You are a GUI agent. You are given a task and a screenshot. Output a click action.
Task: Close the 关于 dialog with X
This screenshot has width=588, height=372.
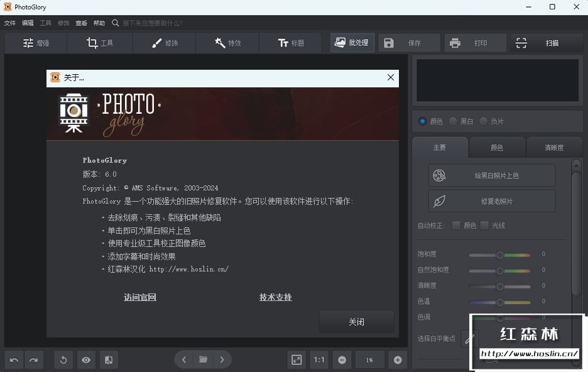pyautogui.click(x=390, y=77)
